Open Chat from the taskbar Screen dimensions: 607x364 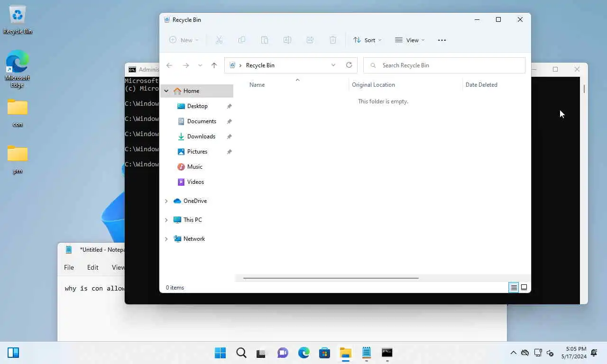coord(283,353)
